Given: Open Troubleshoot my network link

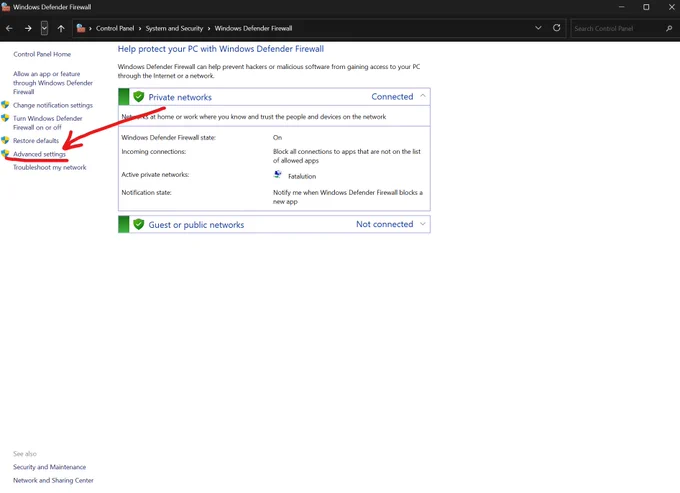Looking at the screenshot, I should click(x=49, y=167).
